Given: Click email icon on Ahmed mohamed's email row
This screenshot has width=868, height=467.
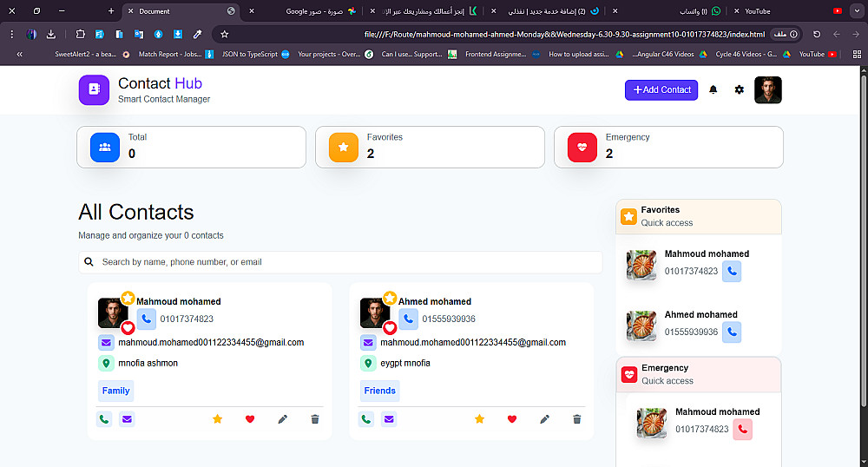Looking at the screenshot, I should click(x=367, y=343).
